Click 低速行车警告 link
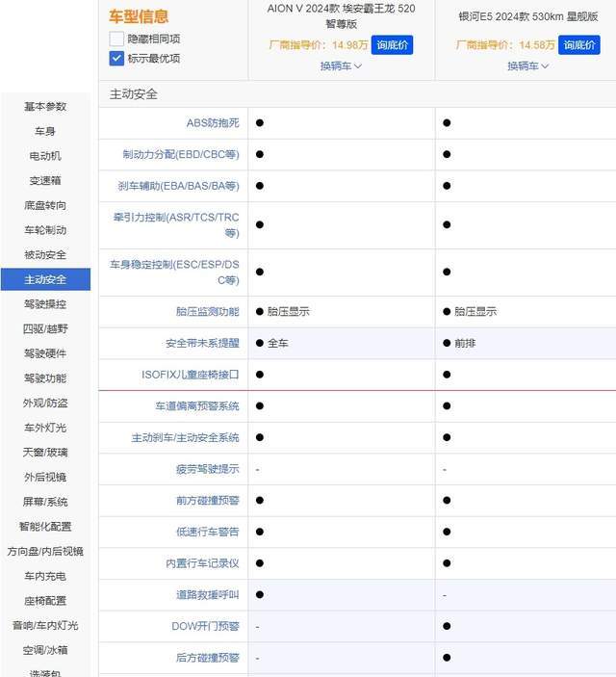Screen dimensions: 616x677 [207, 532]
